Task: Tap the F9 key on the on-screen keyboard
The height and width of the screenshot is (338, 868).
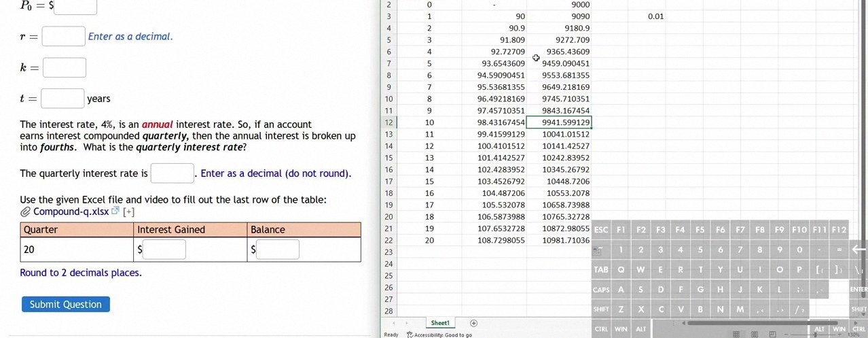Action: (780, 230)
